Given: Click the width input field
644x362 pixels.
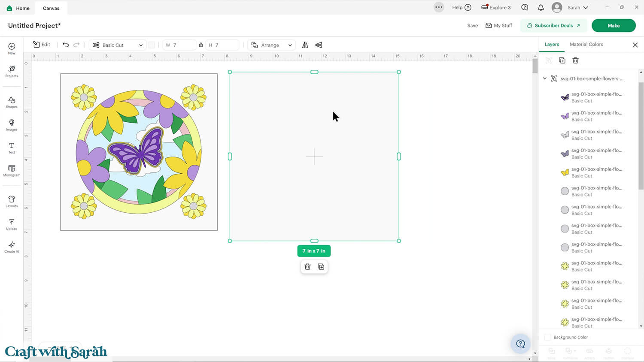Looking at the screenshot, I should (179, 45).
